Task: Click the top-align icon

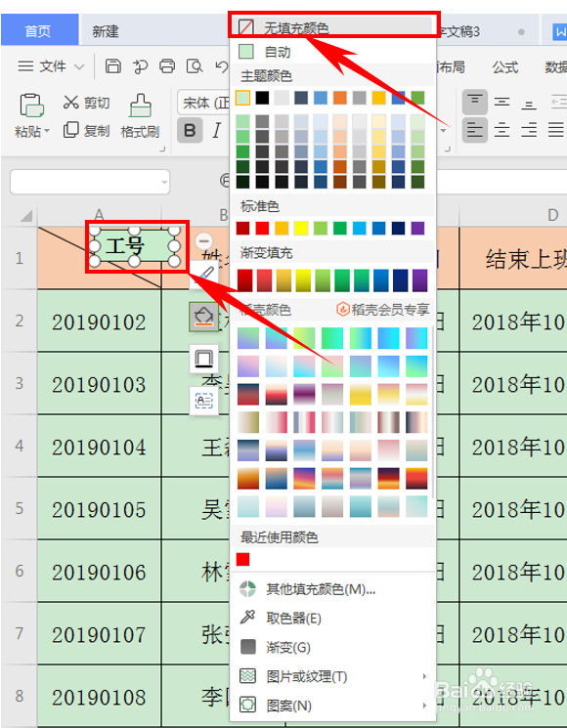Action: (474, 102)
